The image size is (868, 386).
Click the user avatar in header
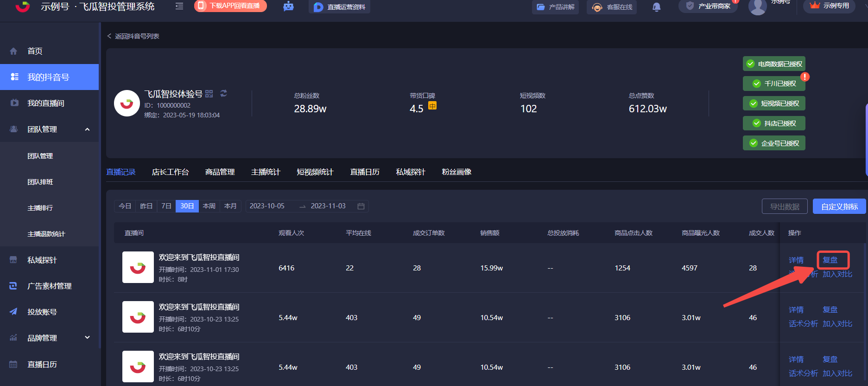[757, 6]
